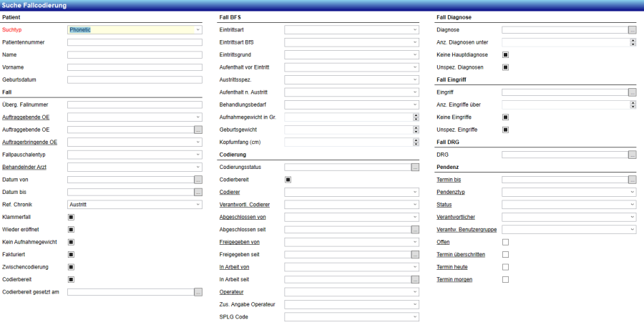
Task: Enable the Termin heute checkbox
Action: pos(506,267)
